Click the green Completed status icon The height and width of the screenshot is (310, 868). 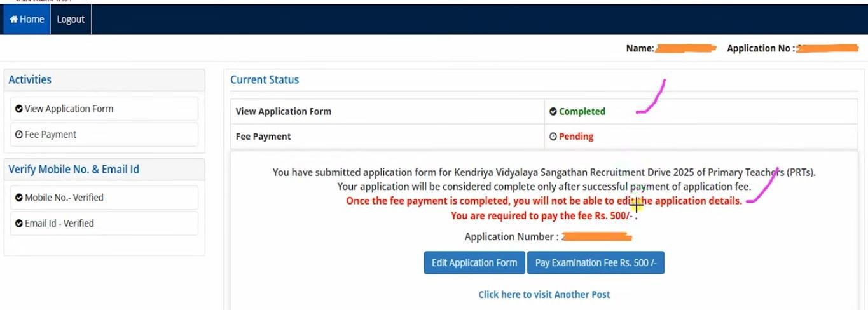553,112
